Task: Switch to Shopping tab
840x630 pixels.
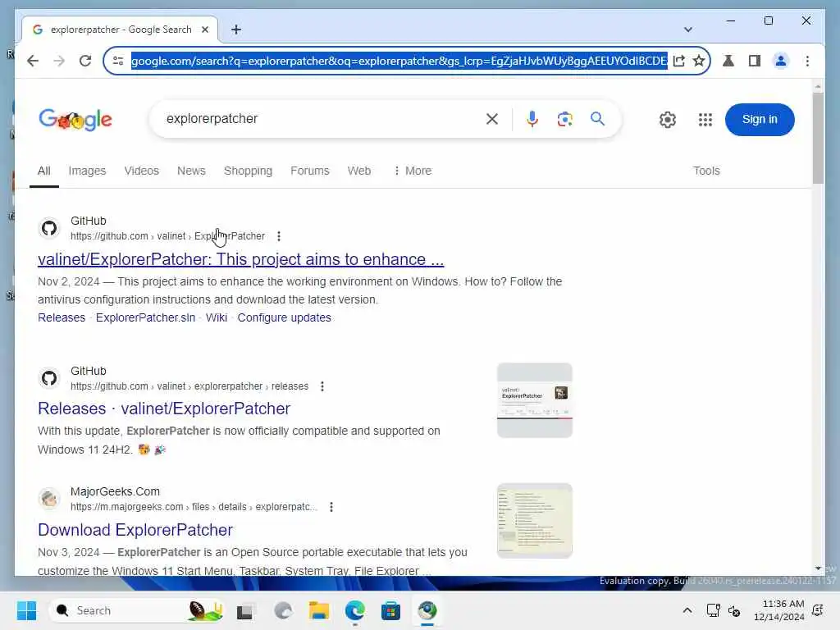Action: pos(248,171)
